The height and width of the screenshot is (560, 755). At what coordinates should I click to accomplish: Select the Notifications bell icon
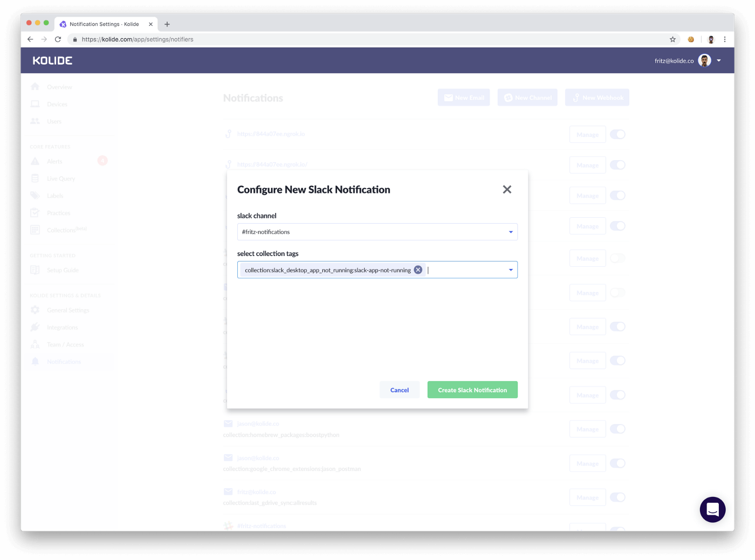(35, 361)
